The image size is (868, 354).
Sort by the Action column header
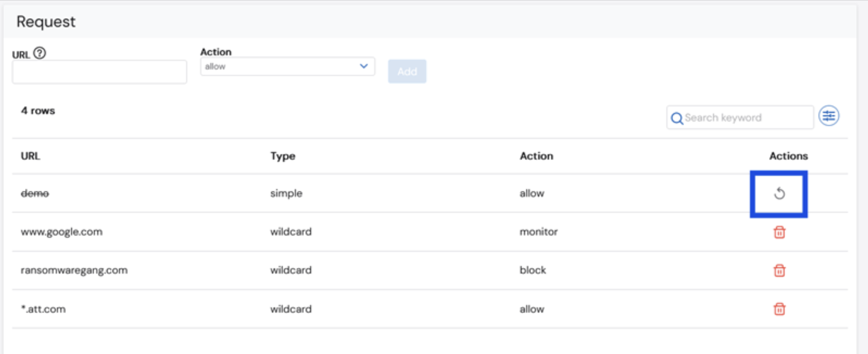pyautogui.click(x=536, y=156)
